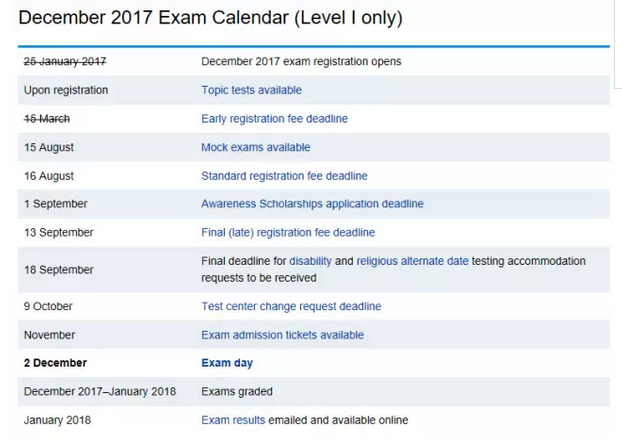
Task: Click the Early registration fee deadline link
Action: tap(274, 119)
